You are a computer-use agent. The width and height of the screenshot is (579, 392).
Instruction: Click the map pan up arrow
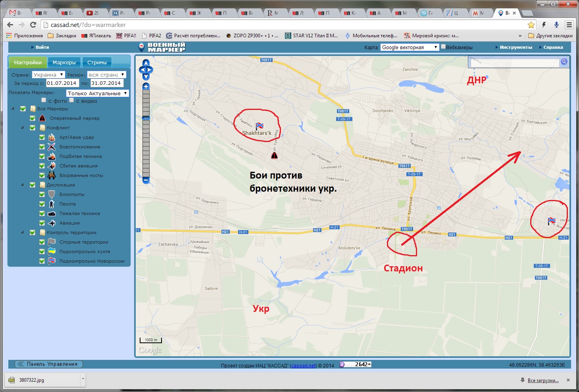click(x=146, y=63)
